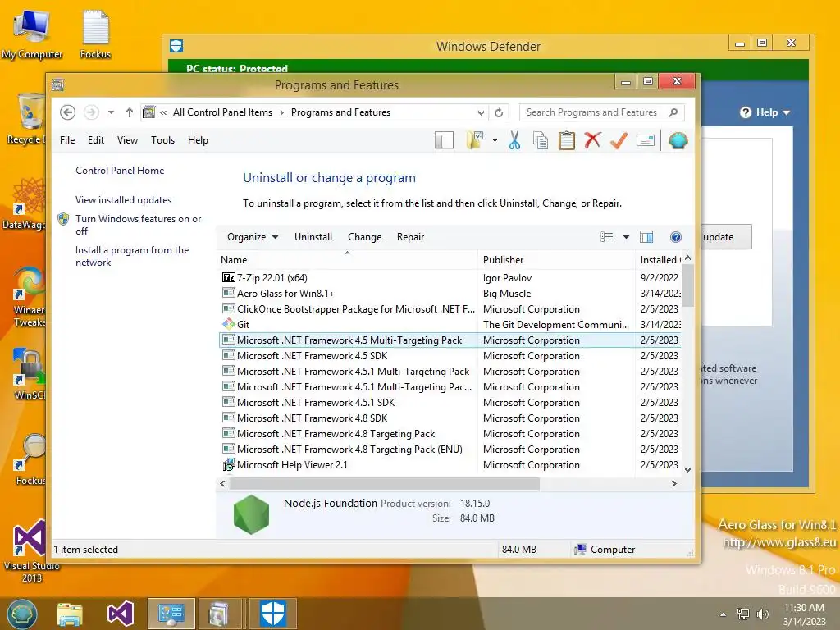The height and width of the screenshot is (630, 840).
Task: Sort by the Name column header
Action: [x=347, y=260]
